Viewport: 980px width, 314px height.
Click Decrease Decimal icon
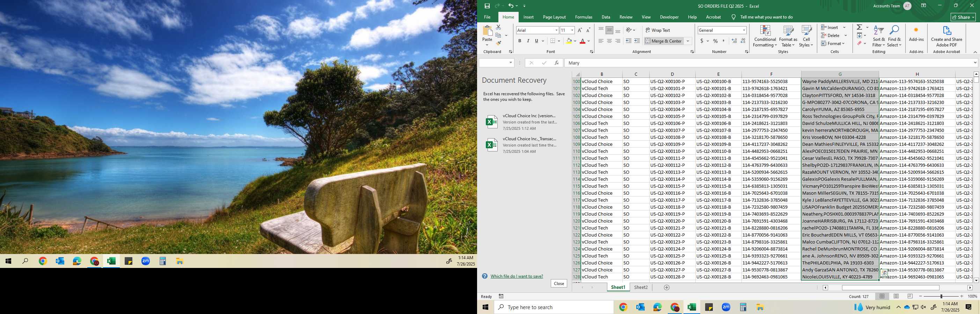pyautogui.click(x=743, y=41)
